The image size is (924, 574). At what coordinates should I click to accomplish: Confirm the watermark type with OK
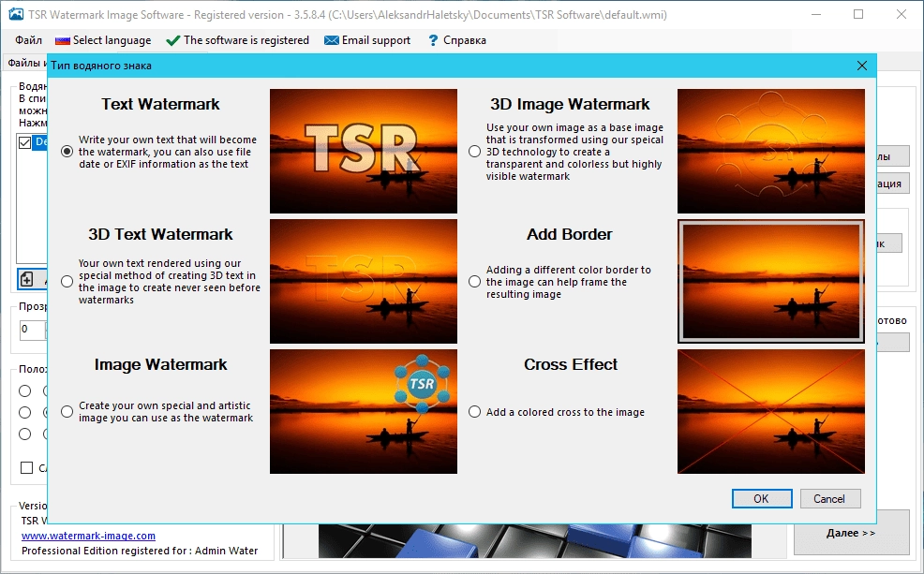(x=761, y=499)
